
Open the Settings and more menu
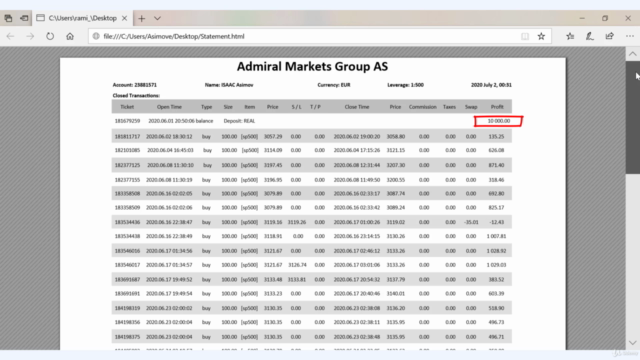click(x=630, y=36)
